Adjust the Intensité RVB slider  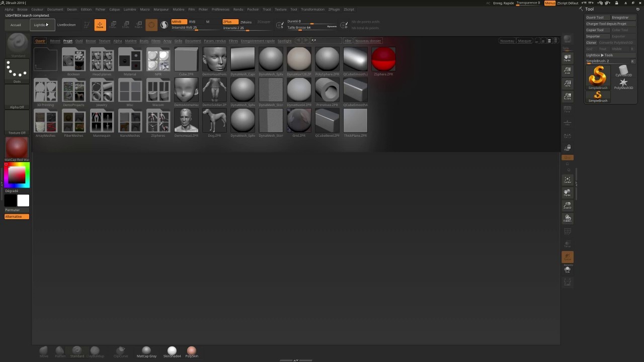(196, 28)
